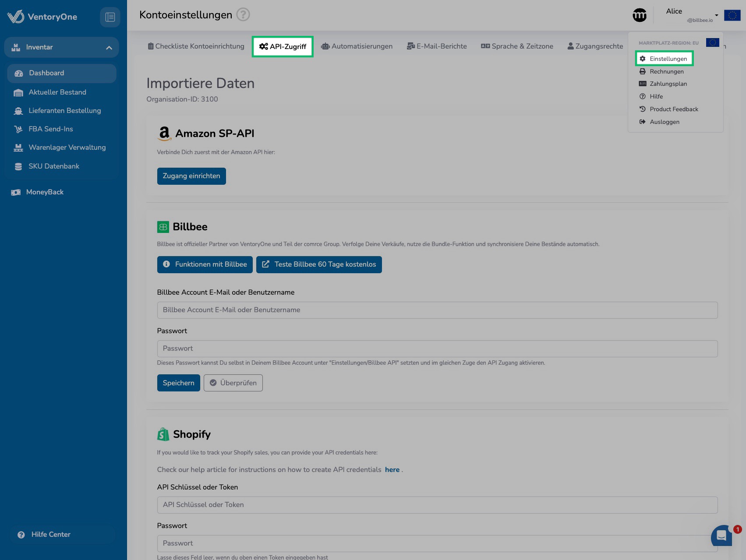Viewport: 746px width, 560px height.
Task: Switch to the Zugangsrechte tab
Action: coord(595,46)
